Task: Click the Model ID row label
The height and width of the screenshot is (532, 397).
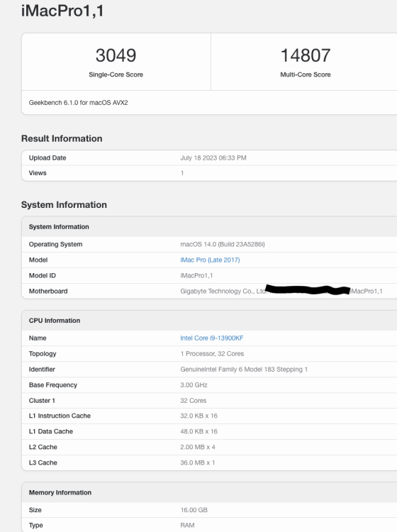Action: coord(43,275)
